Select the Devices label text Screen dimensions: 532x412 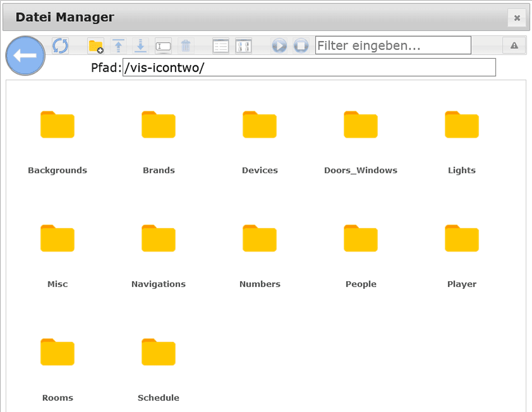[260, 170]
